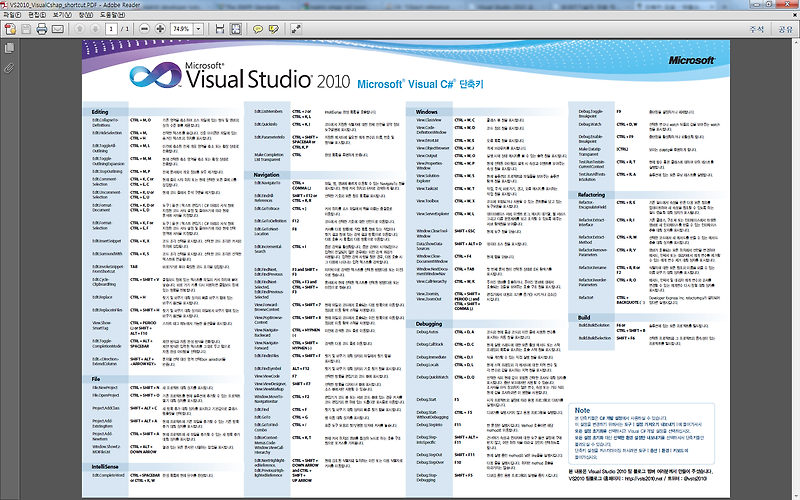Click the http://vsts2010.net link
The height and width of the screenshot is (500, 800).
point(643,479)
